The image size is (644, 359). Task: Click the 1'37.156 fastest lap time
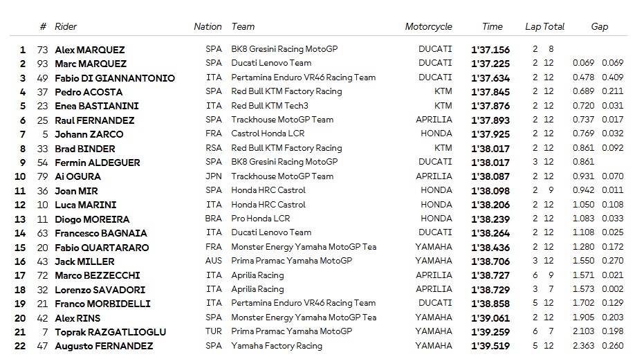tap(490, 50)
